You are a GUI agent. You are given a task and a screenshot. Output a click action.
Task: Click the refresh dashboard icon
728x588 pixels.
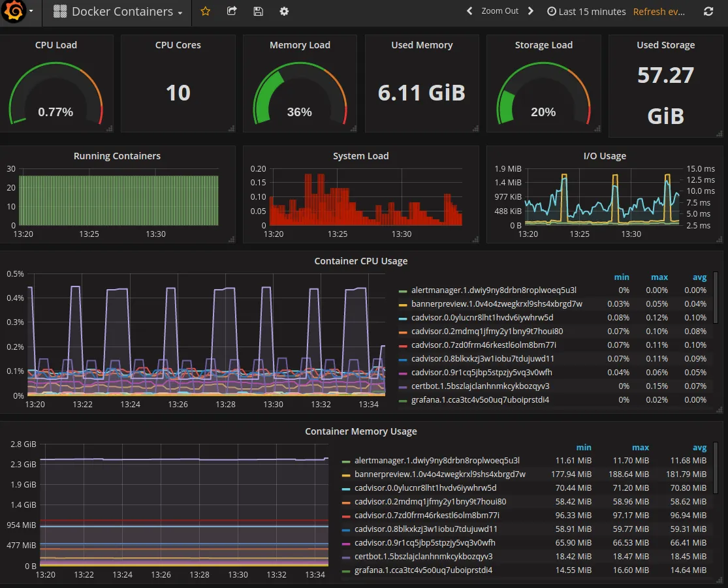coord(708,11)
